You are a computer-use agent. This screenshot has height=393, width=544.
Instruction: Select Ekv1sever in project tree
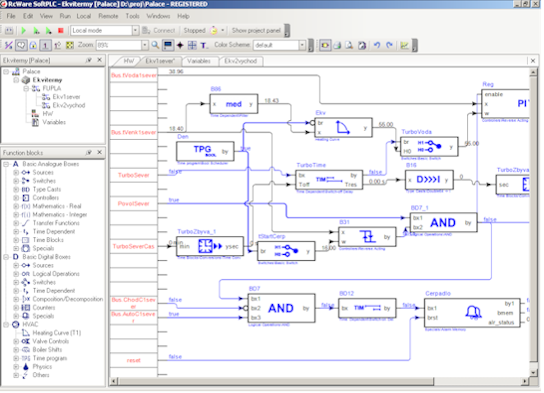66,97
